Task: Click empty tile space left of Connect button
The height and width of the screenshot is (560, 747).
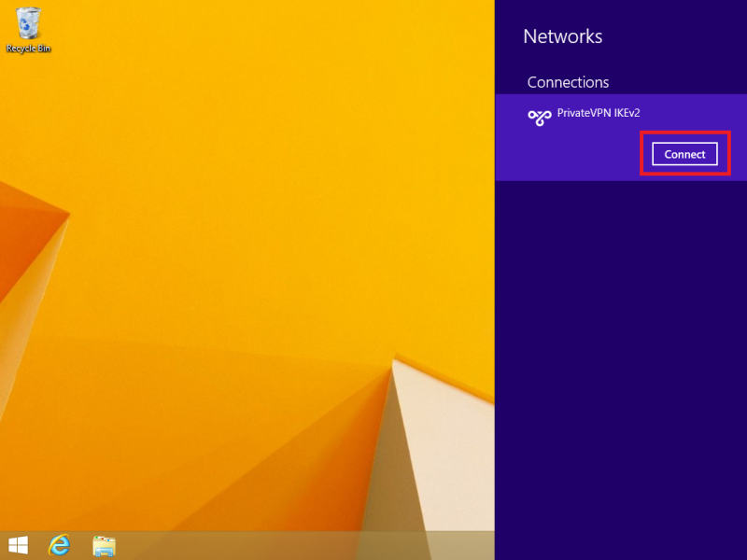Action: (x=570, y=154)
